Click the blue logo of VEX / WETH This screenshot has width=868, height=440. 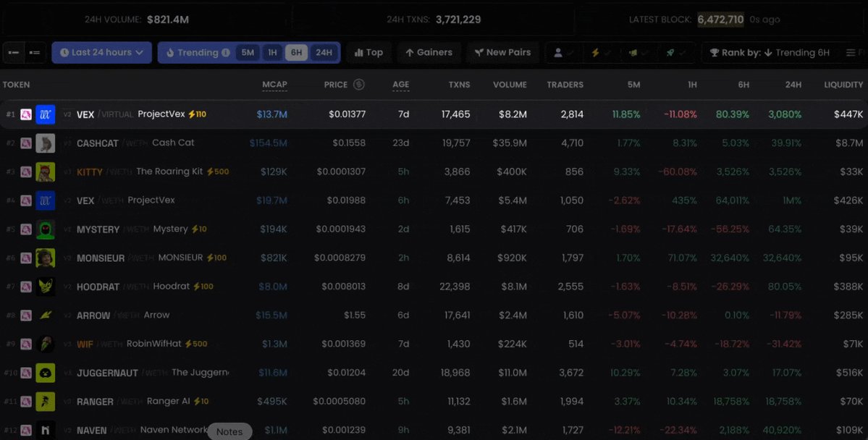pos(46,200)
